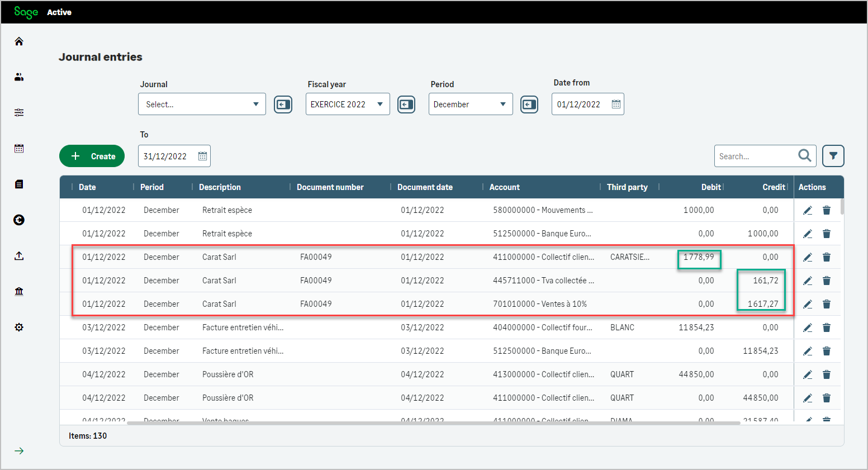
Task: Open the Journal dropdown
Action: [x=202, y=105]
